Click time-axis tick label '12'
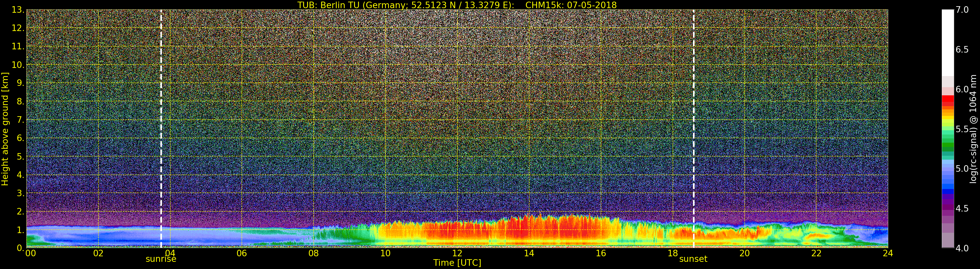980x269 pixels. coord(457,253)
